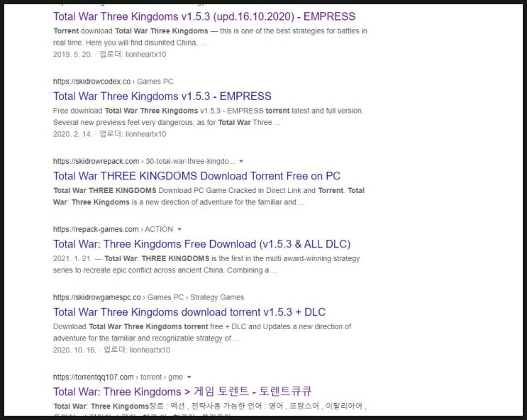This screenshot has width=527, height=420.
Task: Click the date '2019. 5. 20.' under first result
Action: (72, 54)
